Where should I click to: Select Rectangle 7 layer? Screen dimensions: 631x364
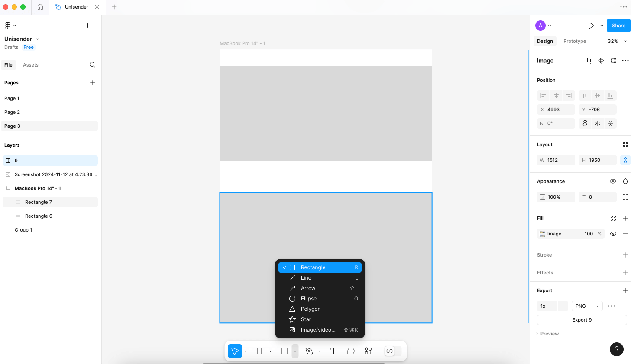[50, 202]
